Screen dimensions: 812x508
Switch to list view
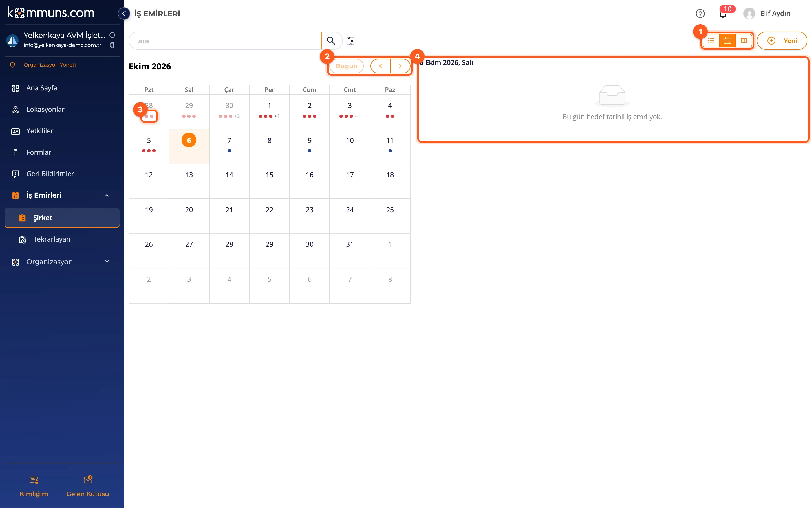pyautogui.click(x=711, y=41)
